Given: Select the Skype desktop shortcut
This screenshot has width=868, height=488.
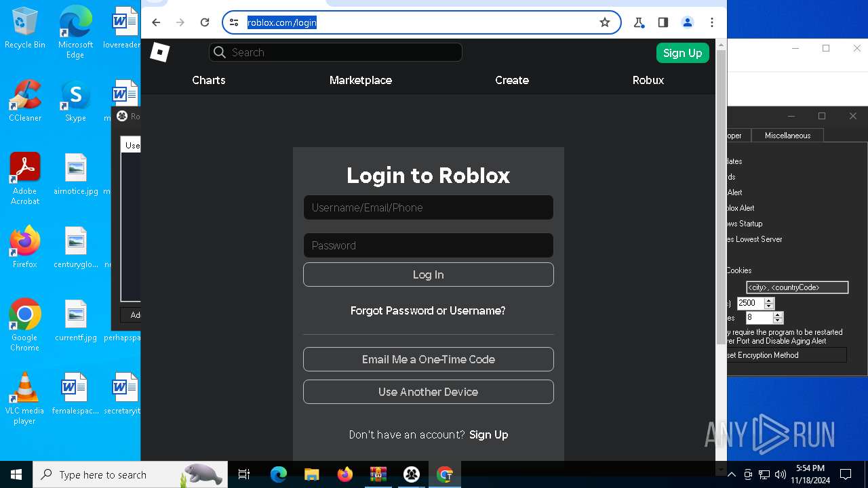Looking at the screenshot, I should [x=75, y=102].
